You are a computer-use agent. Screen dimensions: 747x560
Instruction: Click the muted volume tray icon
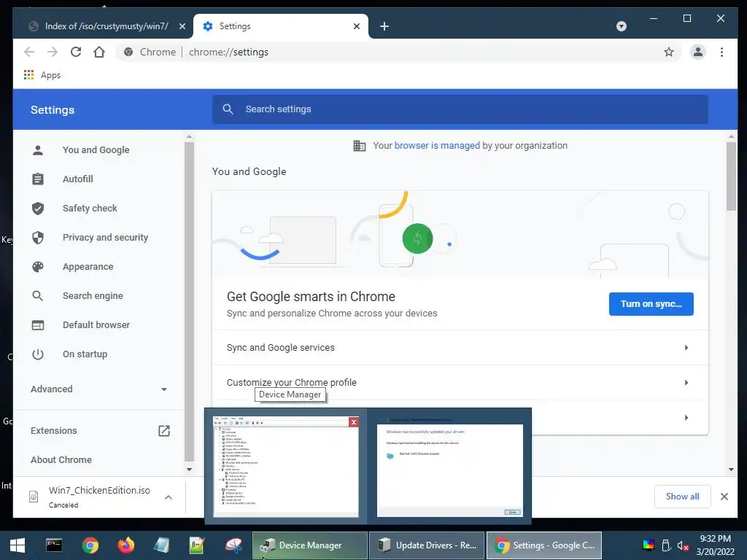click(683, 545)
